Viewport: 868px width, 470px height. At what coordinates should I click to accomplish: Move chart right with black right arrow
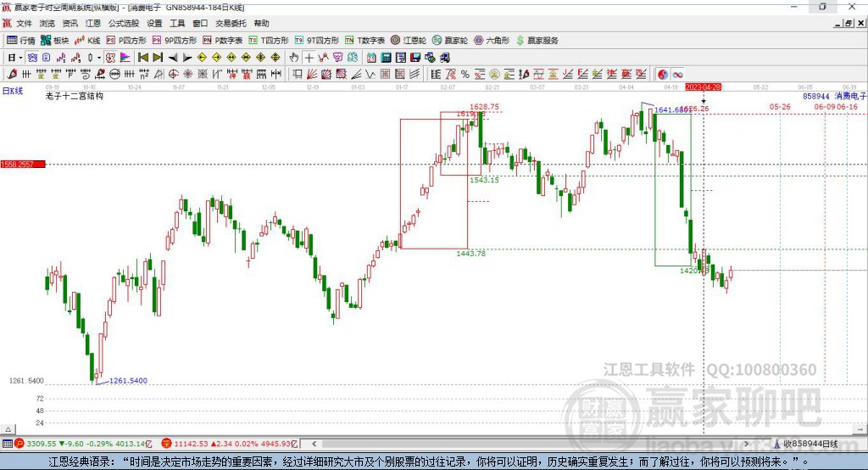[x=187, y=58]
